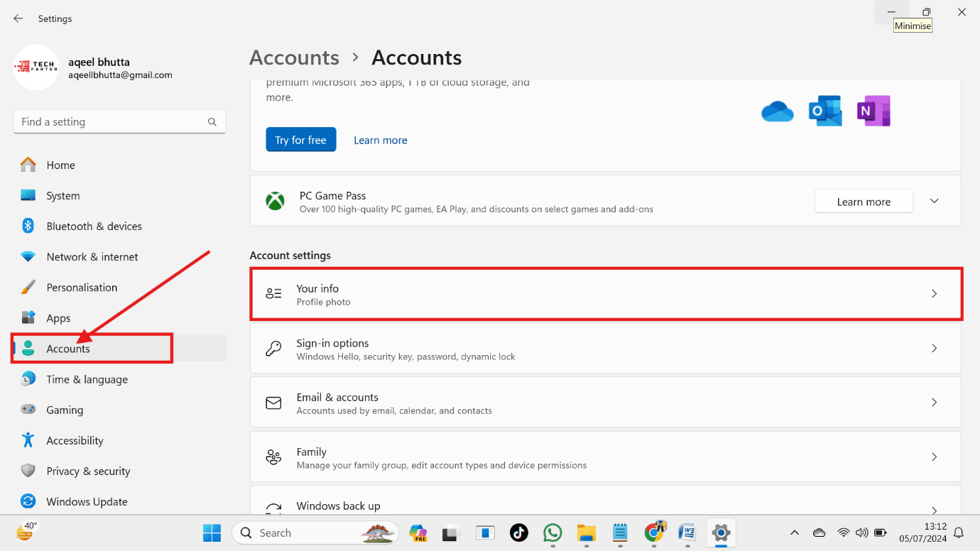Click the search magnifier in Find a setting
This screenshot has width=980, height=551.
[212, 122]
